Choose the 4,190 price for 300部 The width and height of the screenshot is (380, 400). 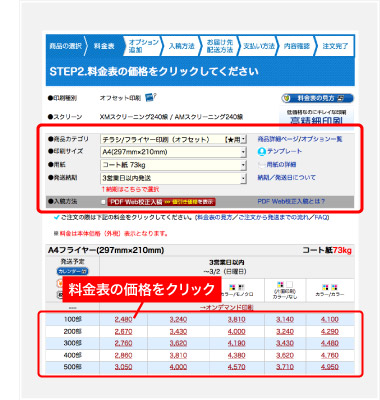(237, 343)
